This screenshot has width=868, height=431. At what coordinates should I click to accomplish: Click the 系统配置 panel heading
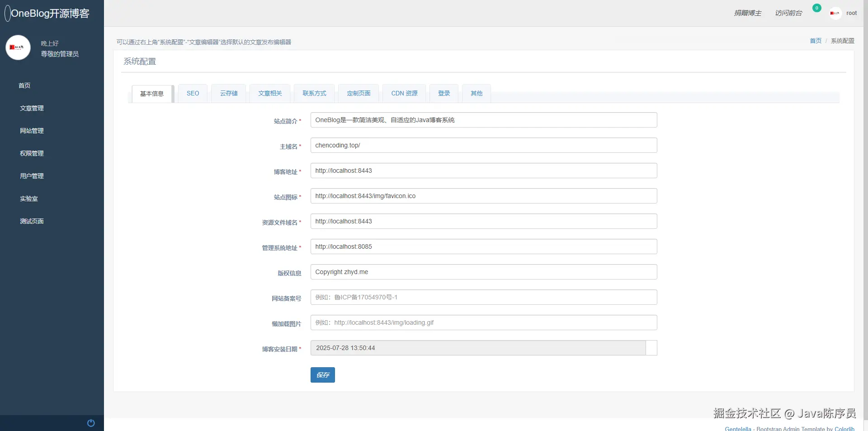[140, 62]
